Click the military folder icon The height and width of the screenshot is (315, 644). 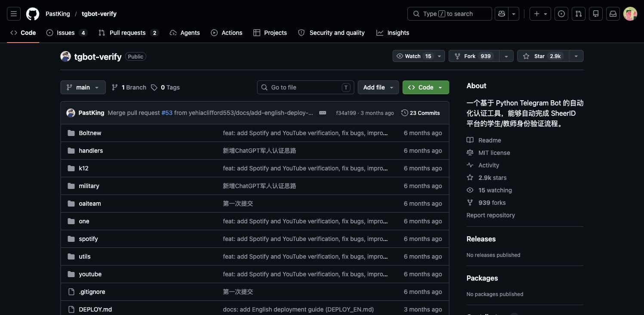click(x=71, y=186)
